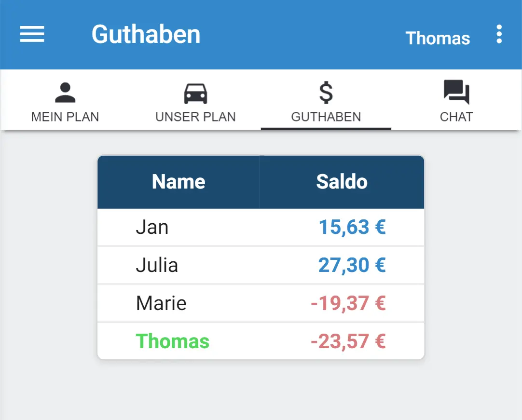Viewport: 522px width, 420px height.
Task: Click the Thomas username in the header
Action: (x=438, y=38)
